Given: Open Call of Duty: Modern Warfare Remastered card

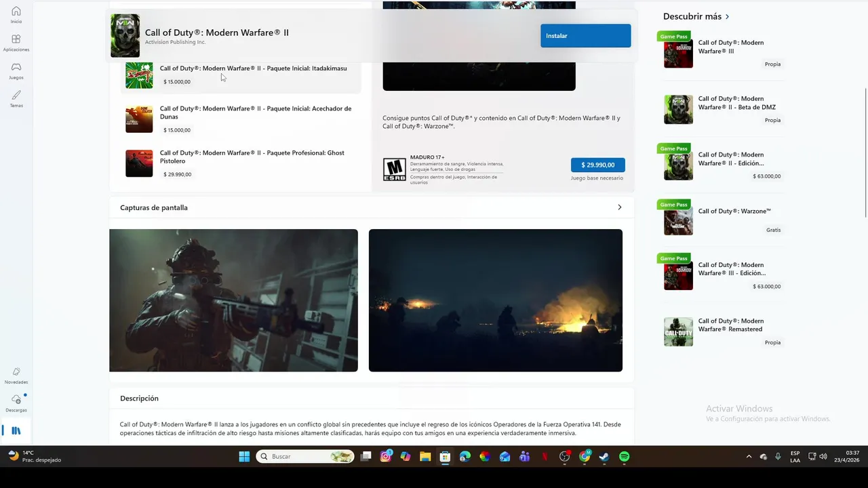Looking at the screenshot, I should 723,332.
